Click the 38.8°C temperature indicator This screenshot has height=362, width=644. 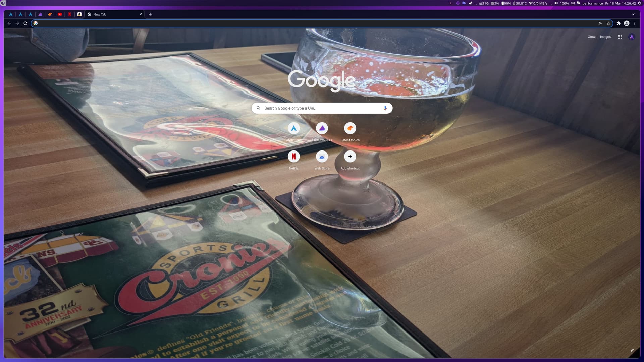(520, 3)
